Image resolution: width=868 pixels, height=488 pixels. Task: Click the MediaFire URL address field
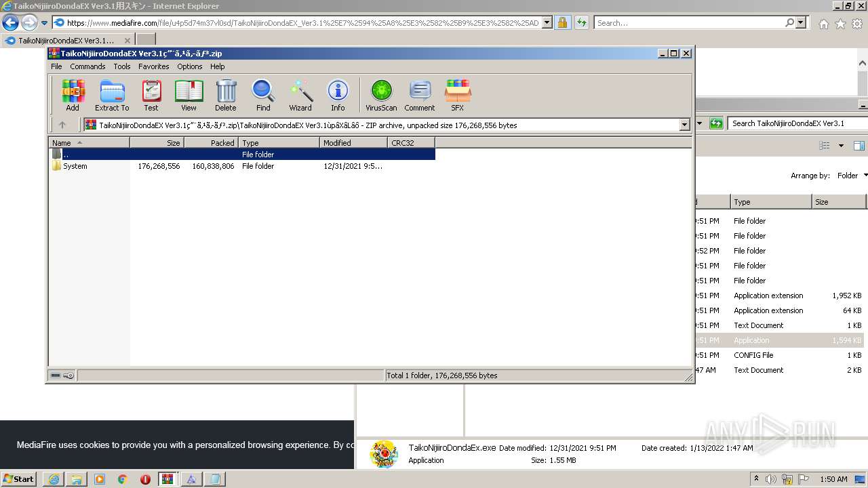pos(302,23)
